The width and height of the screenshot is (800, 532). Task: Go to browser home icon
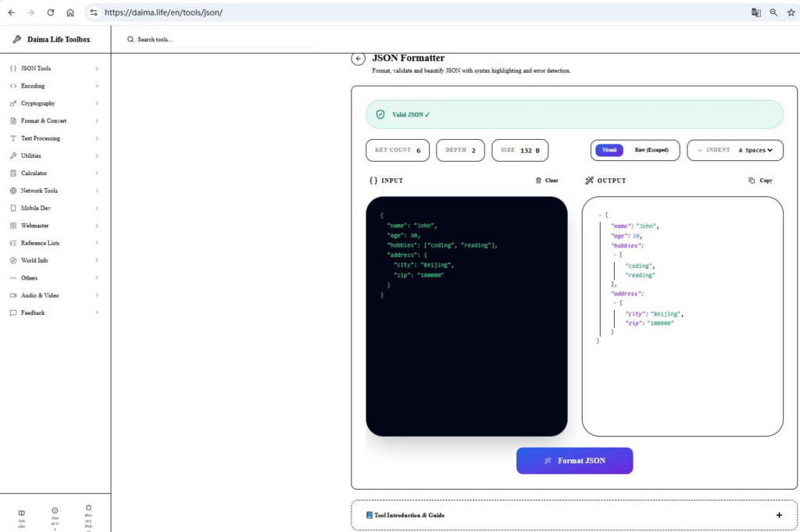click(x=70, y=12)
